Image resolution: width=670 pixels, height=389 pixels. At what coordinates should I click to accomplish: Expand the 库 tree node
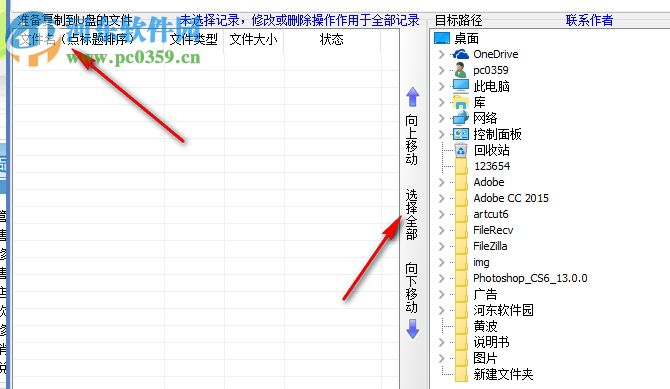441,102
